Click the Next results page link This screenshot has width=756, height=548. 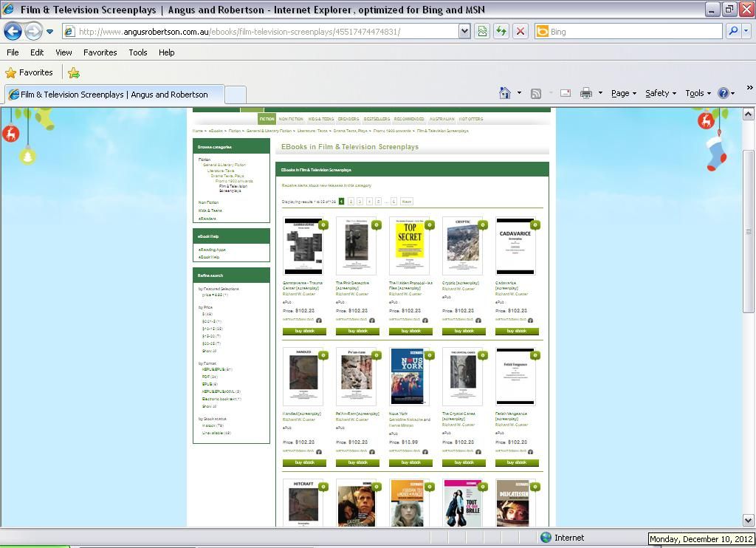pos(407,202)
